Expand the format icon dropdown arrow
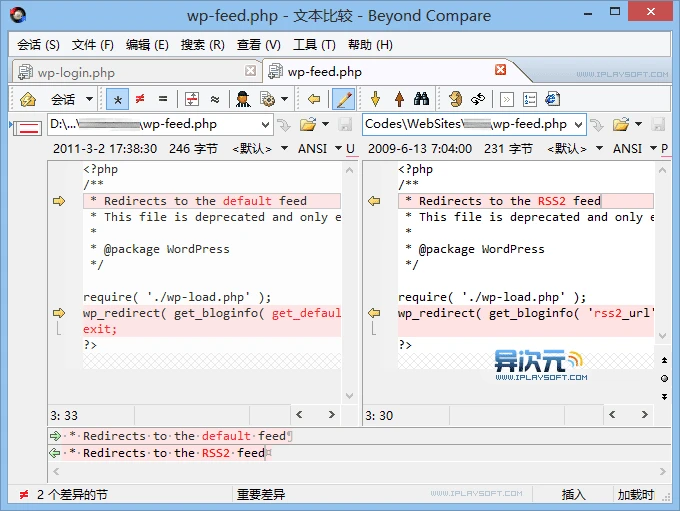 tap(284, 99)
